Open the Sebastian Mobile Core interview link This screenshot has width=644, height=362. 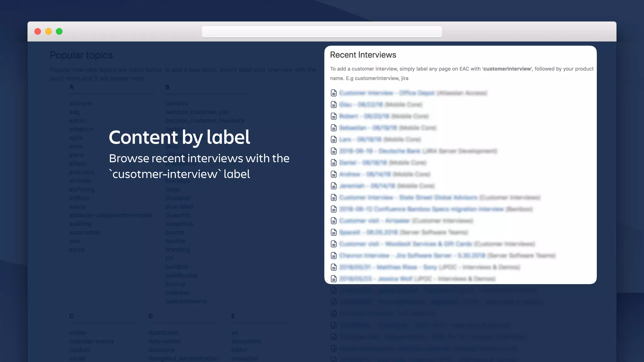coord(368,128)
